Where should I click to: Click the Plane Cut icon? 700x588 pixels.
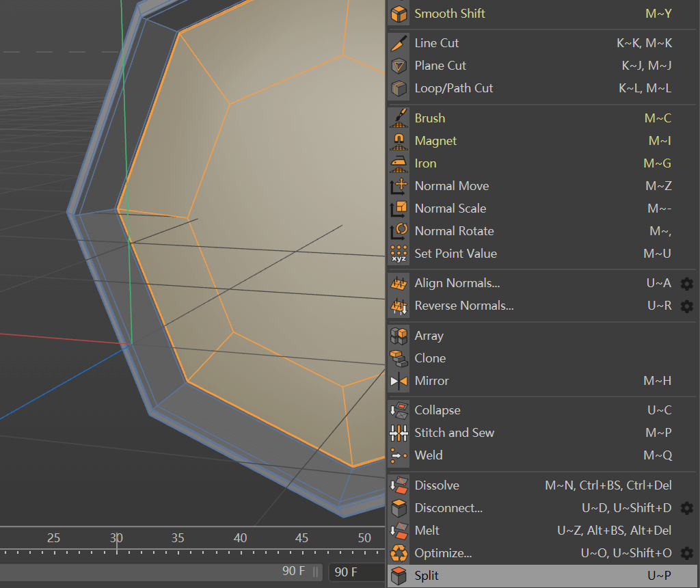click(399, 66)
